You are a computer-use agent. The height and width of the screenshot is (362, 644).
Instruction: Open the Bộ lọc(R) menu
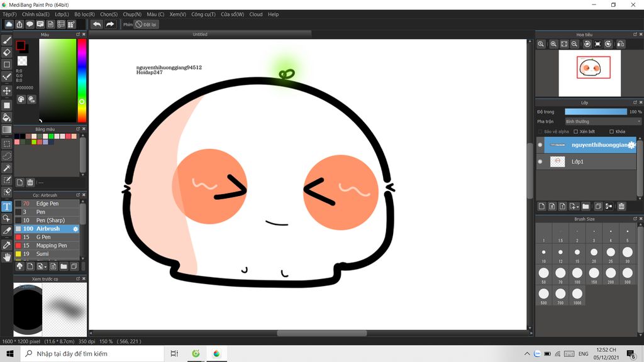coord(85,14)
